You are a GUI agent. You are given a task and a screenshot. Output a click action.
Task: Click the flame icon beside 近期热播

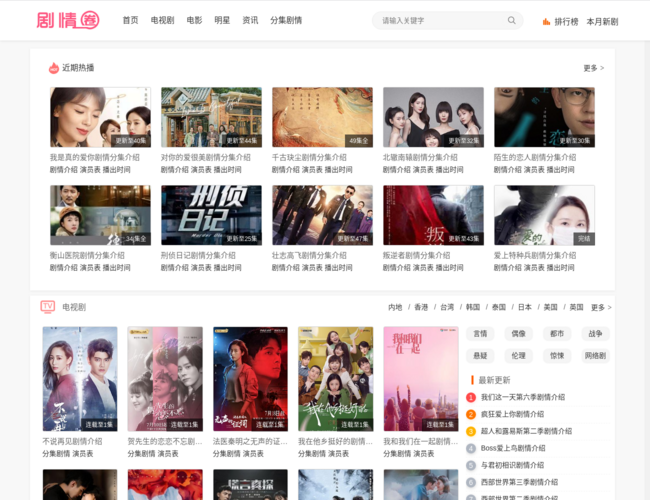(x=54, y=68)
